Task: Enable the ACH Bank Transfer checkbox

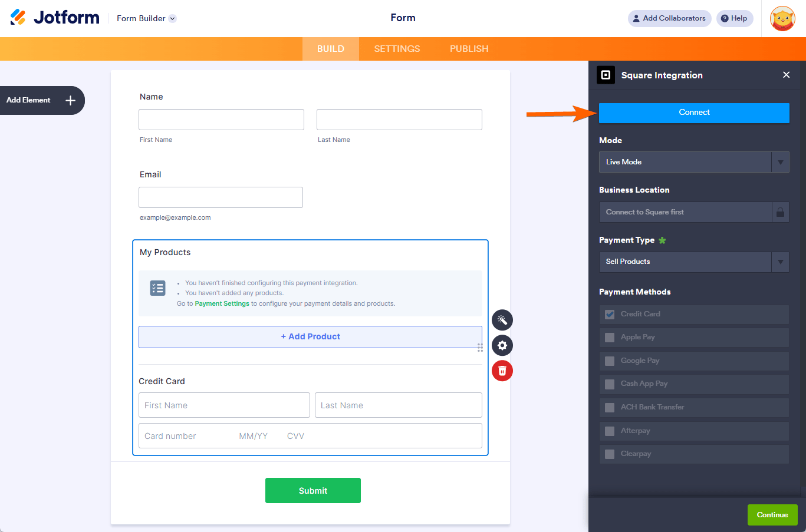Action: click(610, 407)
